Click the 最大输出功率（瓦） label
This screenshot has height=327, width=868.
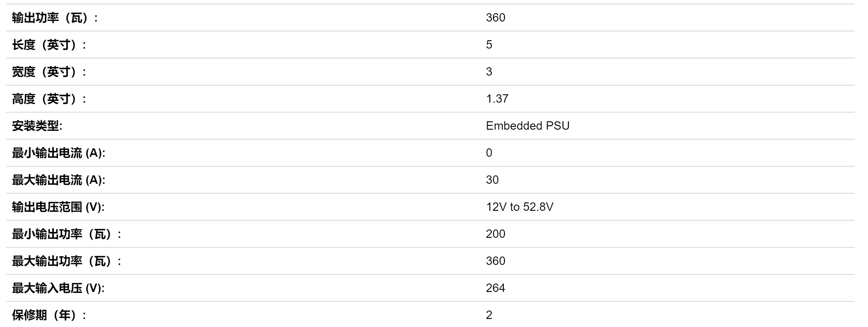coord(67,261)
